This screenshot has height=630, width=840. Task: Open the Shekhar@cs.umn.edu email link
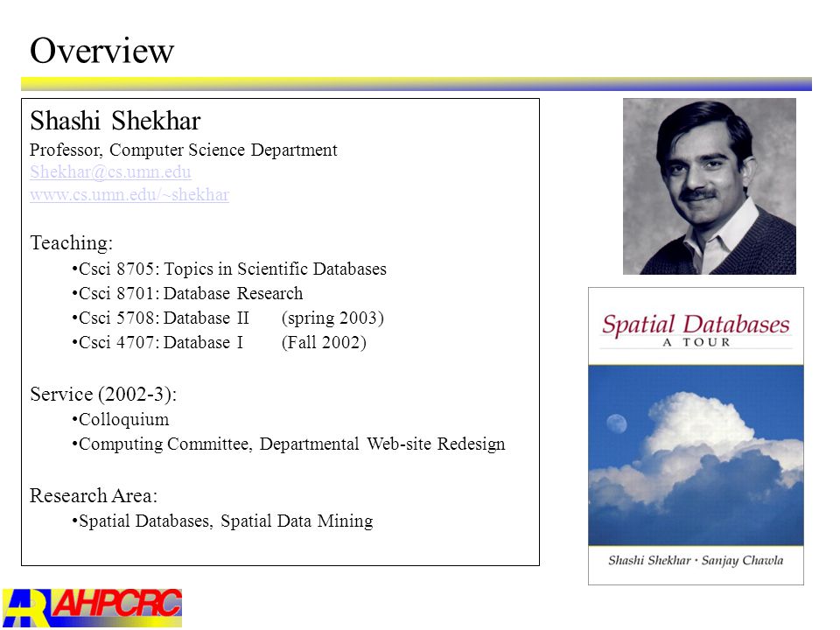click(110, 172)
